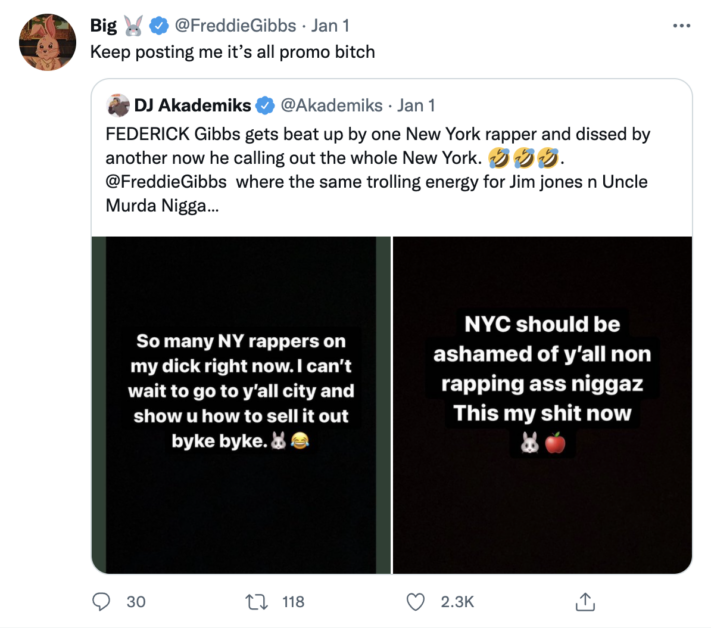This screenshot has width=711, height=628.
Task: Click the retweet arrows icon
Action: [x=257, y=602]
